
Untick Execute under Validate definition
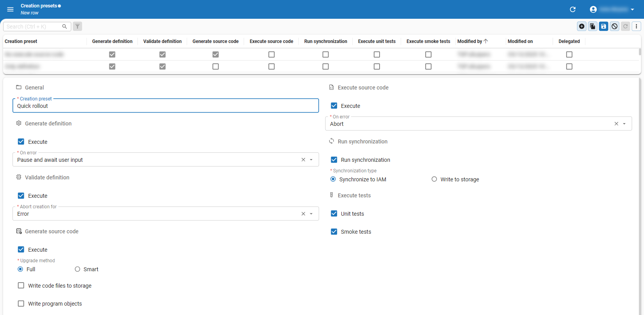tap(21, 195)
